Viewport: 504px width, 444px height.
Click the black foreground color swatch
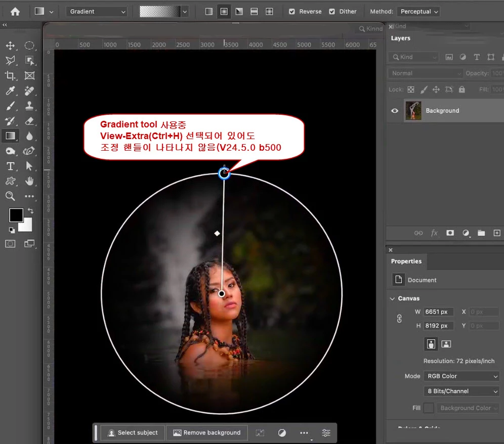pyautogui.click(x=16, y=215)
